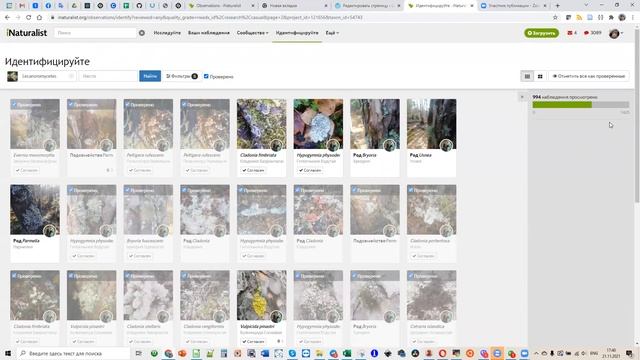Screen dimensions: 640x360
Task: Click the browser home icon
Action: tap(39, 18)
